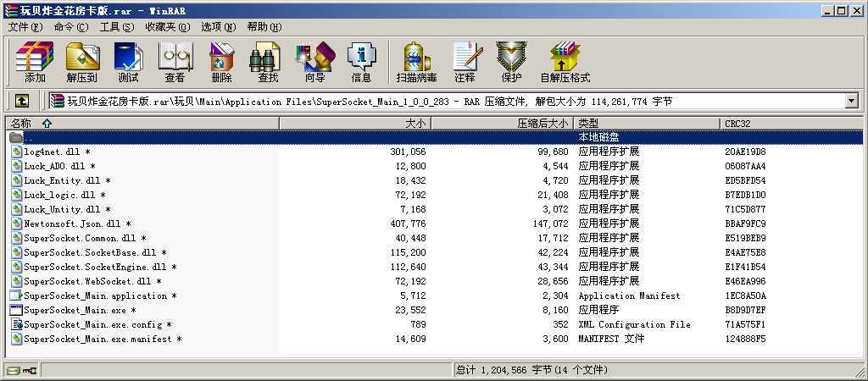Click the key-and-lock icon in status bar

pos(31,370)
